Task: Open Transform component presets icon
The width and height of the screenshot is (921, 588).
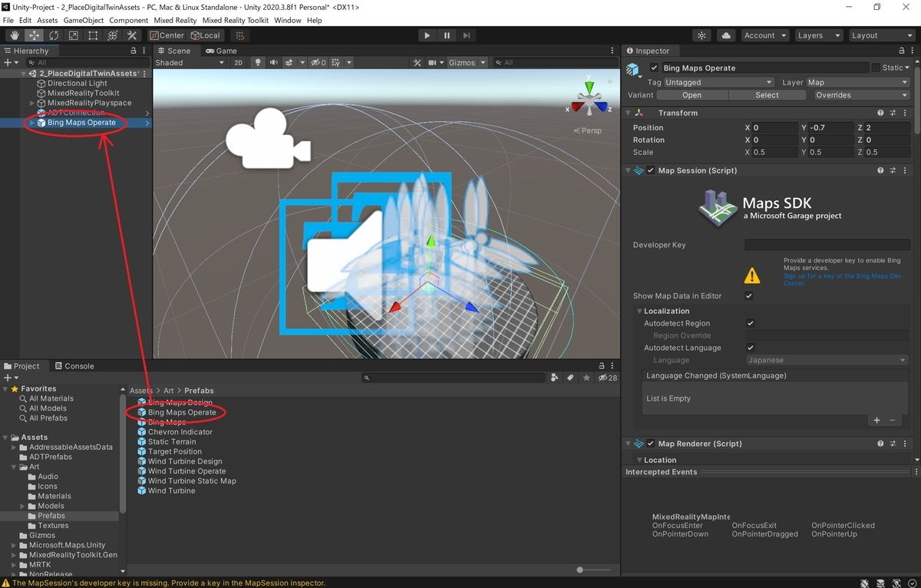Action: (893, 113)
